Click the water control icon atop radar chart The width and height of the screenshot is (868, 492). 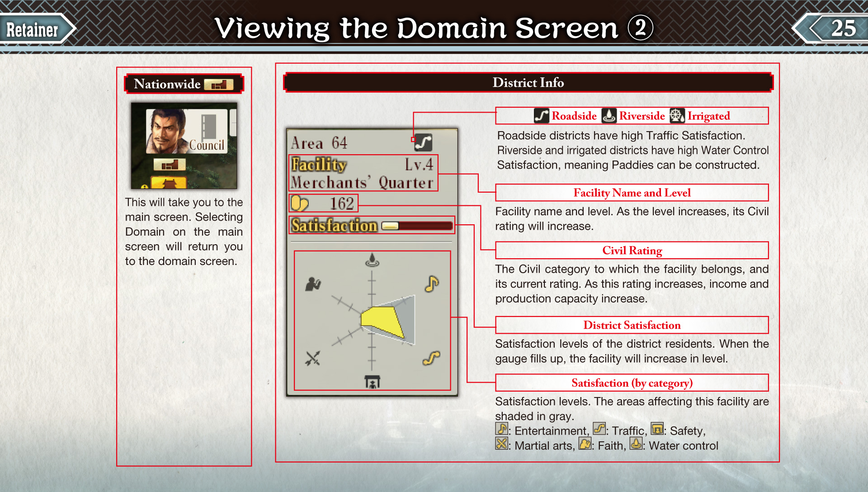click(x=372, y=260)
